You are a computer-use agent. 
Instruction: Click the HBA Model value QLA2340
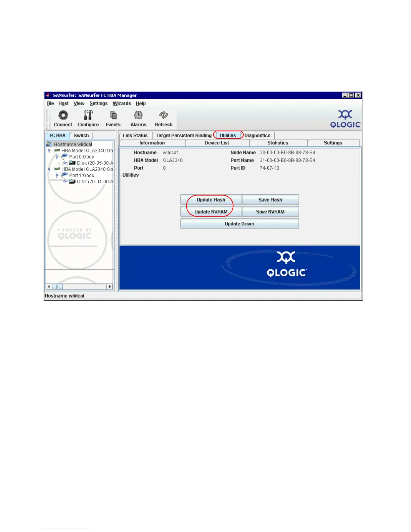pyautogui.click(x=173, y=160)
